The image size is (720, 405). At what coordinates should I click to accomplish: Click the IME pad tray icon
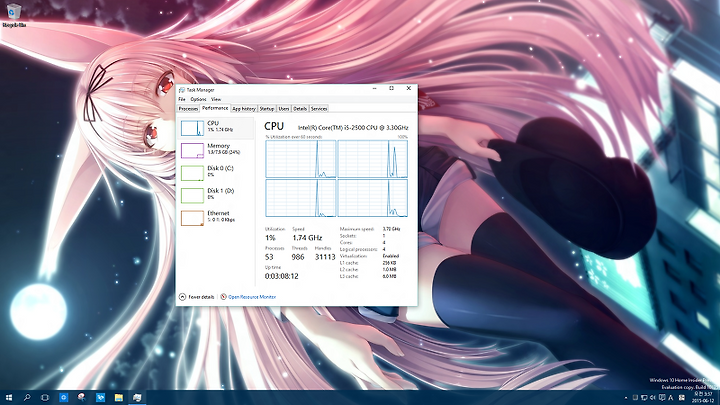click(x=682, y=398)
